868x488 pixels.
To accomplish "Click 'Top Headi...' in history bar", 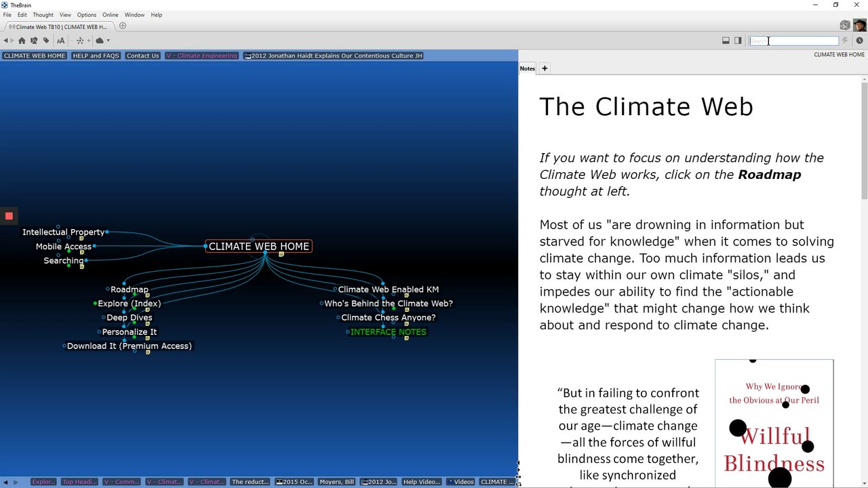I will point(79,482).
